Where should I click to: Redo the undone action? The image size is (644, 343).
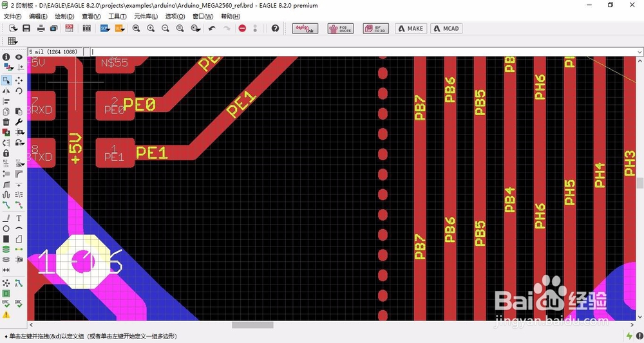coord(227,28)
